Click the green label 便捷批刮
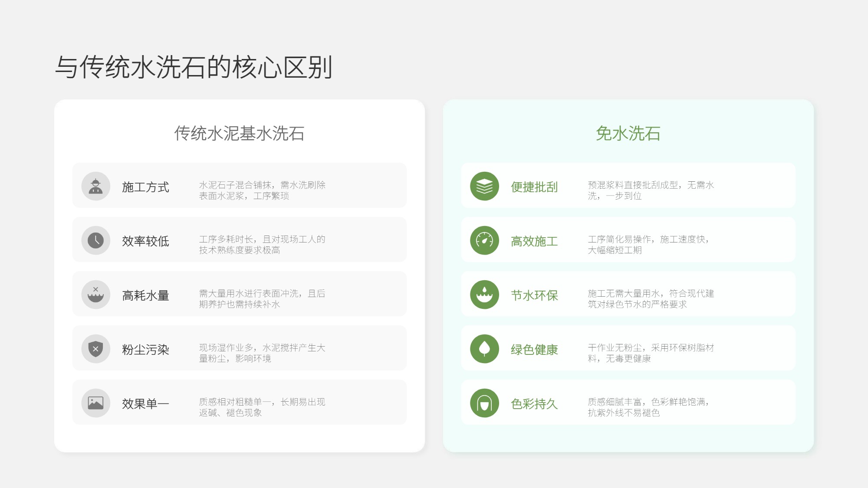 534,187
